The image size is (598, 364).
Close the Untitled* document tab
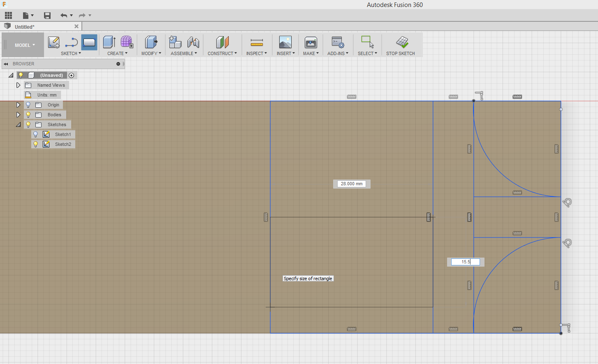tap(76, 26)
